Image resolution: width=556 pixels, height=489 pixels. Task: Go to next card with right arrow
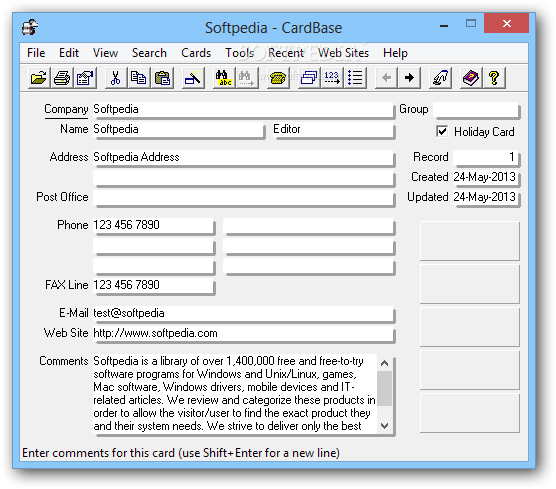(409, 77)
